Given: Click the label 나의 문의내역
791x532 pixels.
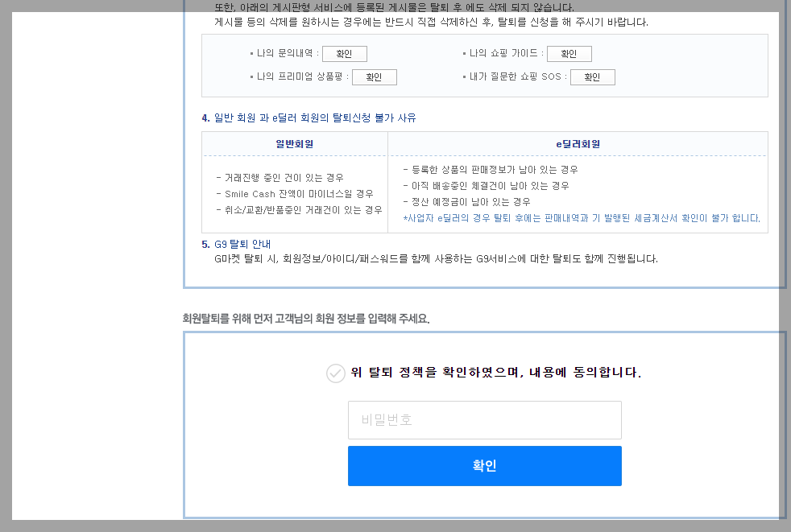Looking at the screenshot, I should coord(285,53).
